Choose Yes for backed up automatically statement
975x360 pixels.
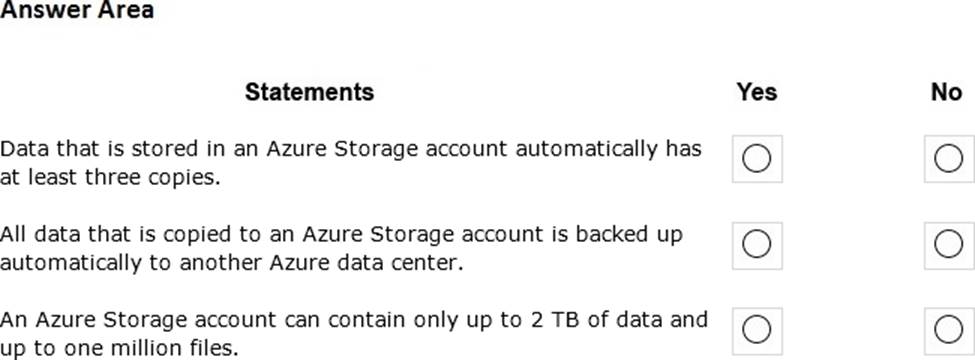point(757,245)
